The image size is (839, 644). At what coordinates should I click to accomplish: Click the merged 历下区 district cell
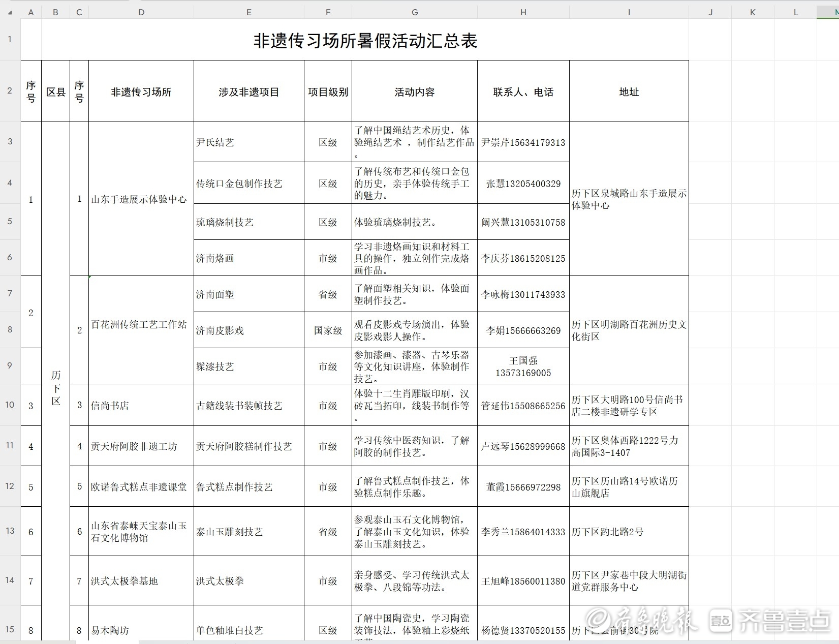(56, 387)
